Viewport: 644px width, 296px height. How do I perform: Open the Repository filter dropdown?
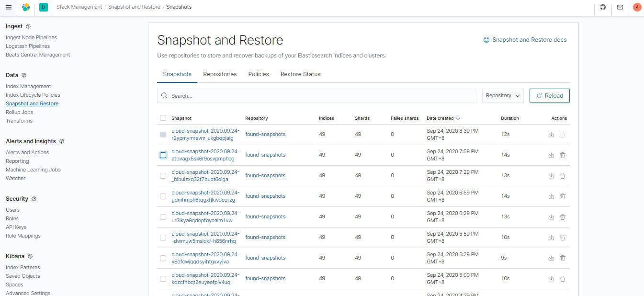(x=502, y=95)
